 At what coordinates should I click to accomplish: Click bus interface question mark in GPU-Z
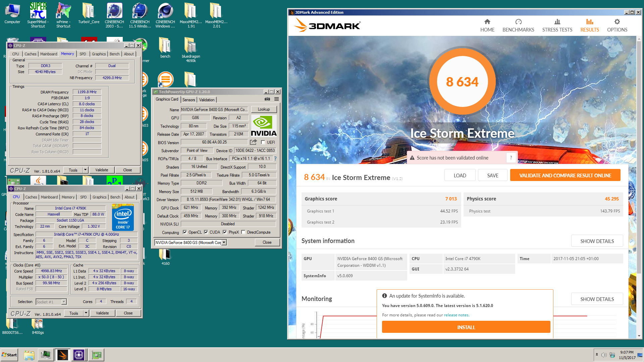(275, 159)
